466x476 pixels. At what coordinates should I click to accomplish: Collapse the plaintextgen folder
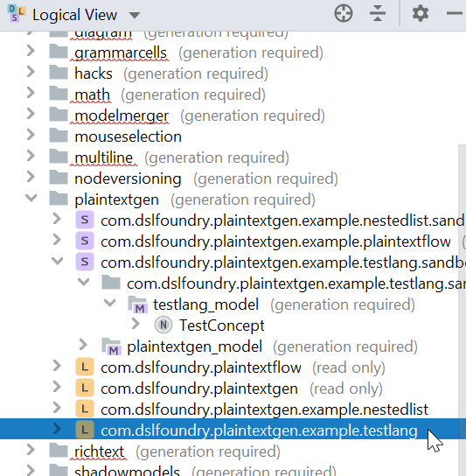click(x=31, y=199)
